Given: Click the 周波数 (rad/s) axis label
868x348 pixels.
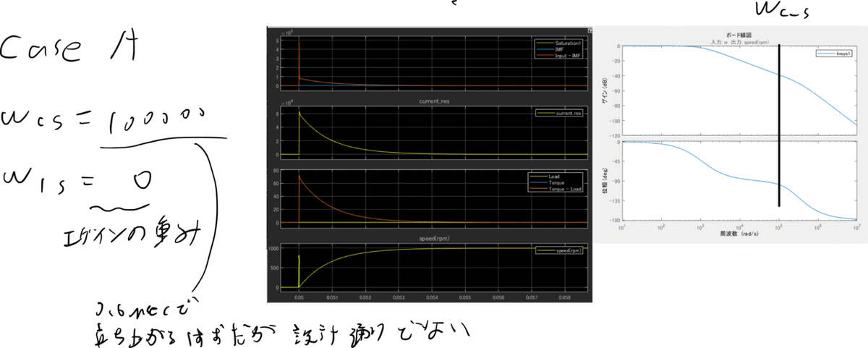Looking at the screenshot, I should click(739, 235).
